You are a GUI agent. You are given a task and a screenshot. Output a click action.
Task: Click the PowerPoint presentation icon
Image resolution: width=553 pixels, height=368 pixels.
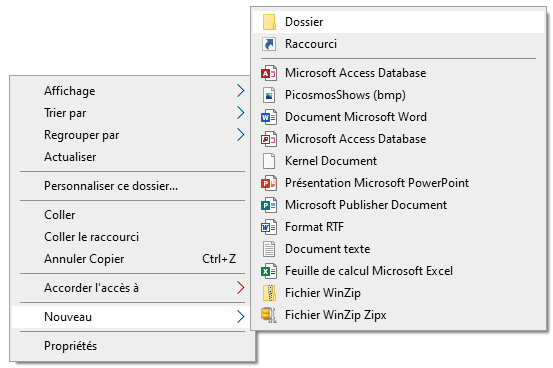269,183
